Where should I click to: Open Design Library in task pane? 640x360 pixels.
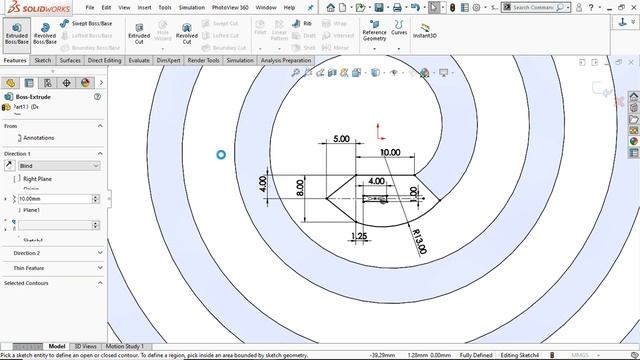633,108
